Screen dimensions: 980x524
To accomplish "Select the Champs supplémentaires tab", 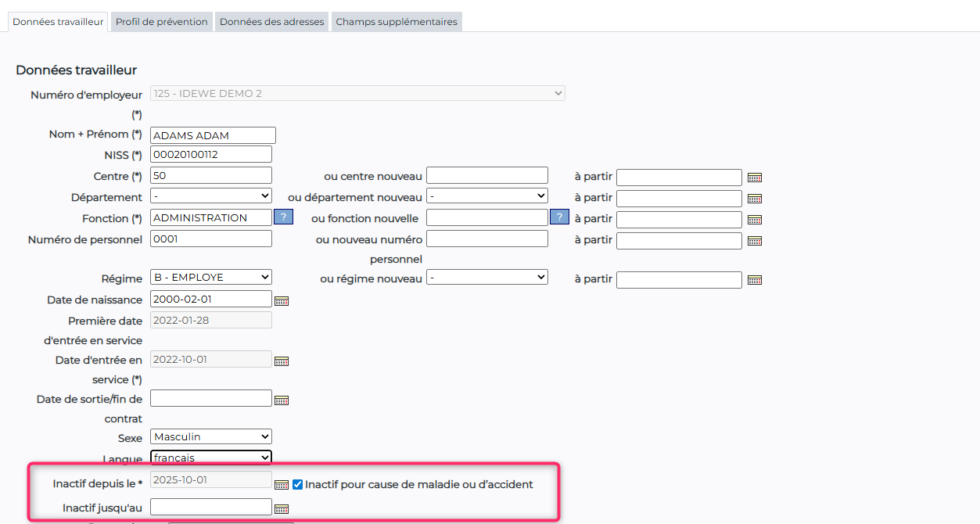I will coord(397,22).
